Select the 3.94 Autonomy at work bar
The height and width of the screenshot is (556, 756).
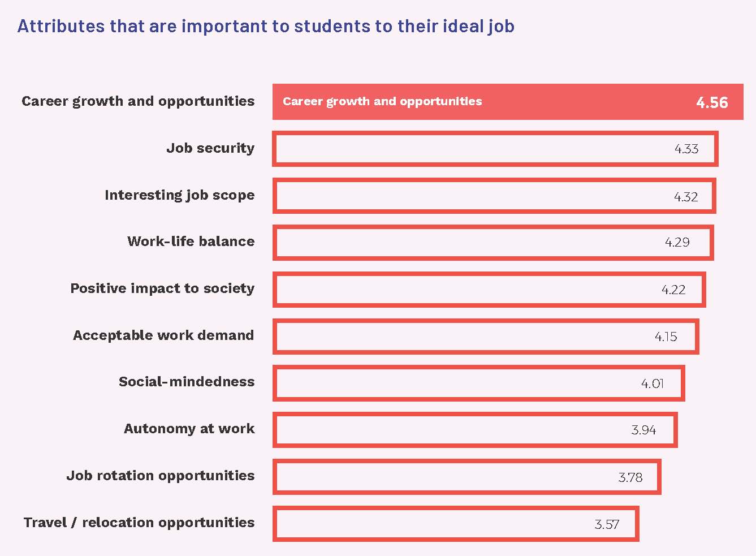click(475, 430)
